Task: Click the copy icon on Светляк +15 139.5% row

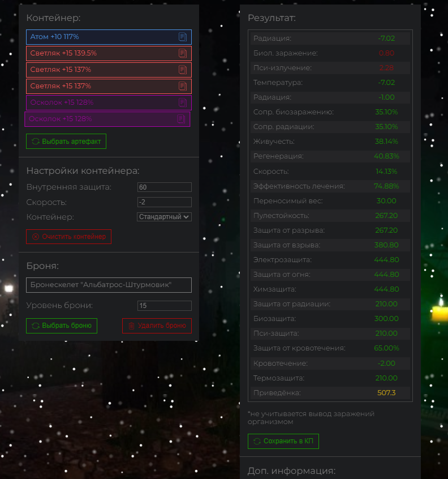Action: click(183, 53)
